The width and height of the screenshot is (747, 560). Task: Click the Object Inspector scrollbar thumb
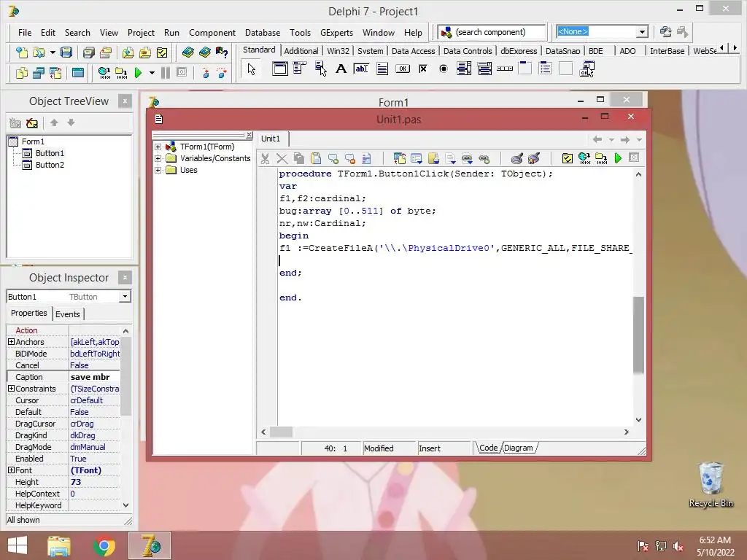pyautogui.click(x=125, y=376)
